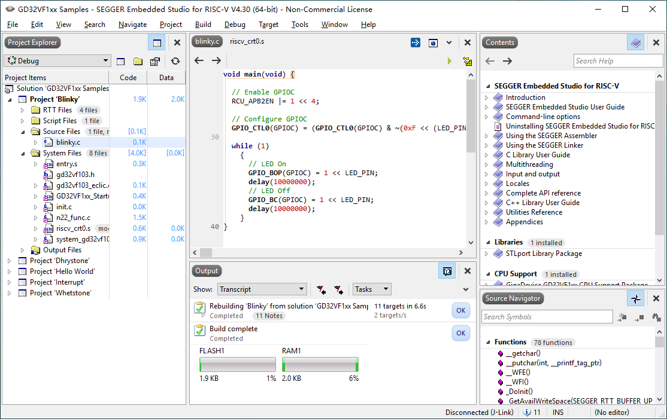
Task: Navigate back in the code editor
Action: click(x=199, y=60)
